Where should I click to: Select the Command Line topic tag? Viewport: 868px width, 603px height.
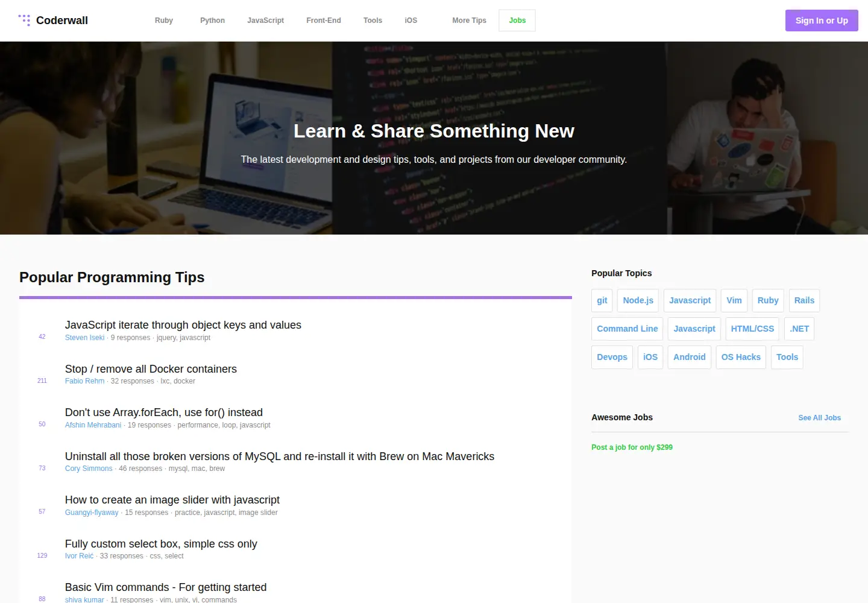627,329
